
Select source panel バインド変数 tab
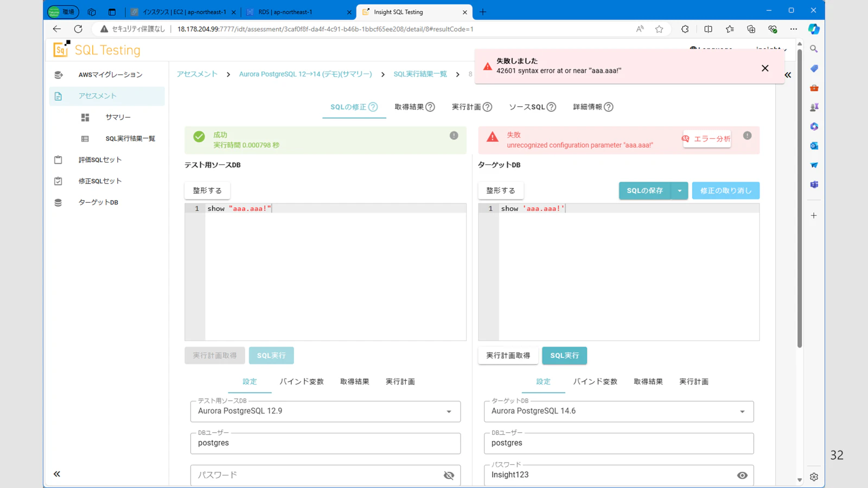[x=302, y=382]
